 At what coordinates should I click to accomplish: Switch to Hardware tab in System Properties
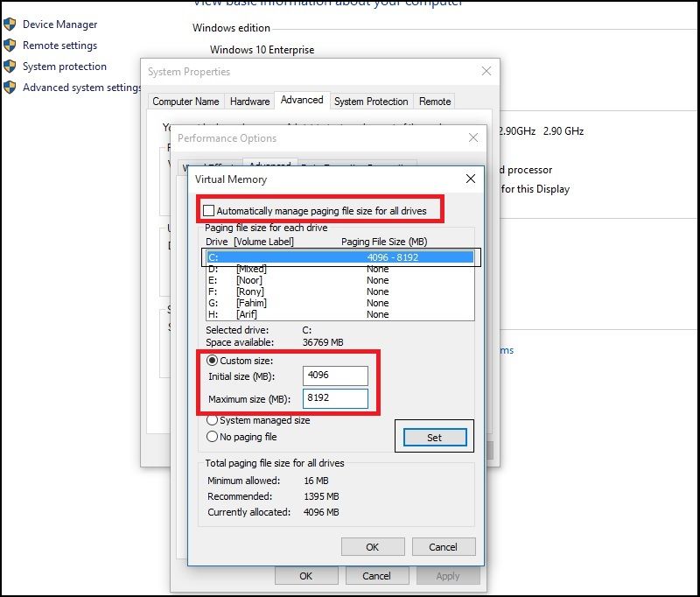click(250, 102)
